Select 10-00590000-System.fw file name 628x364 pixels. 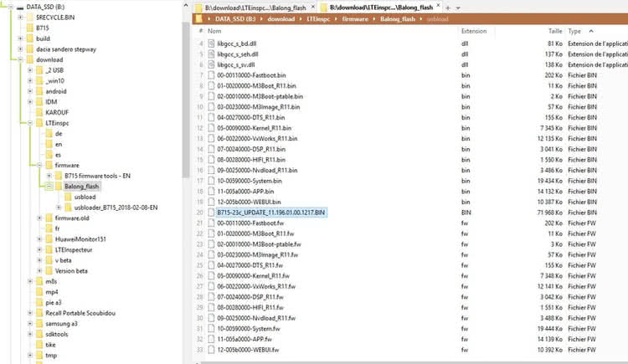pyautogui.click(x=249, y=329)
